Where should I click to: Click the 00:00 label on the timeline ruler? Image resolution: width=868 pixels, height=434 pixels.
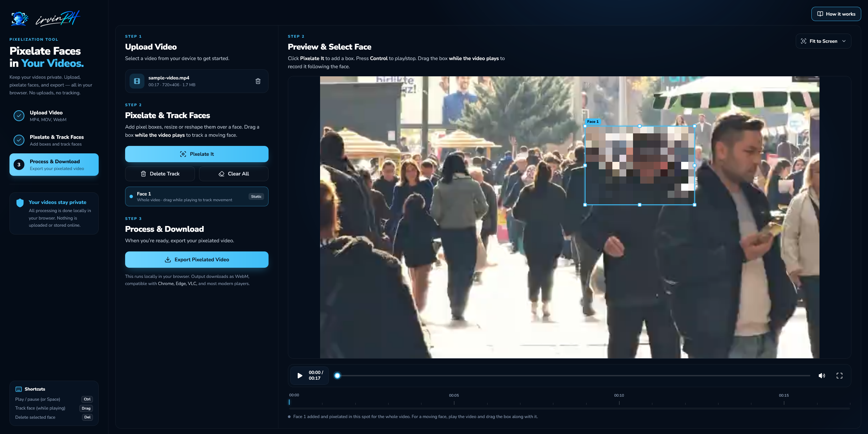[294, 395]
